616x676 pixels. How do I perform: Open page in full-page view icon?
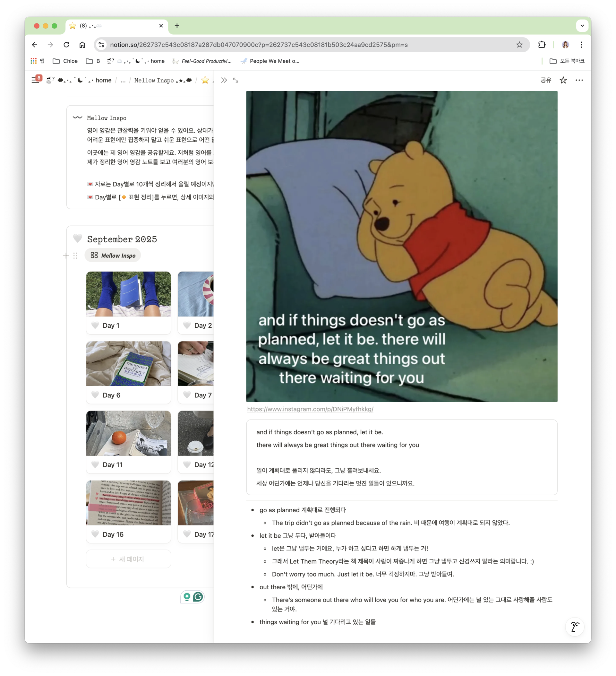pos(236,80)
